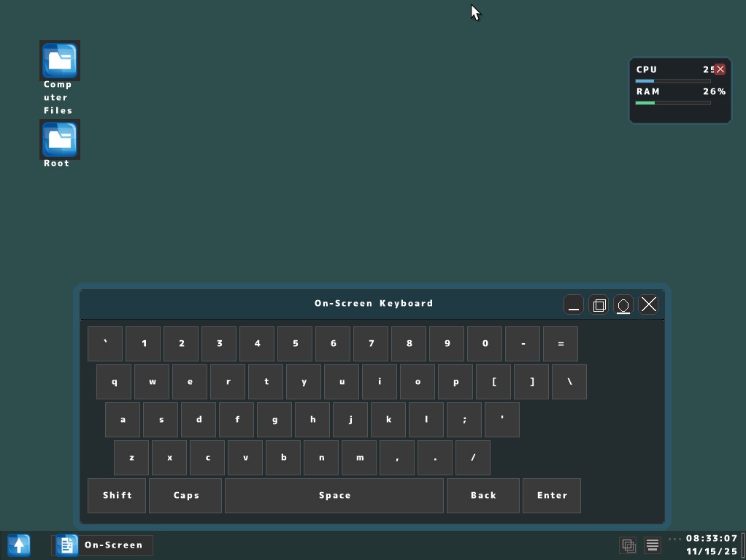Open the hamburger menu icon in the tray
Viewport: 746px width, 560px height.
[x=652, y=545]
